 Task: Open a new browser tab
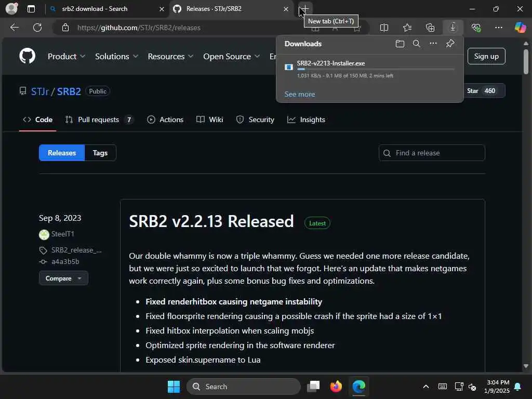click(304, 9)
